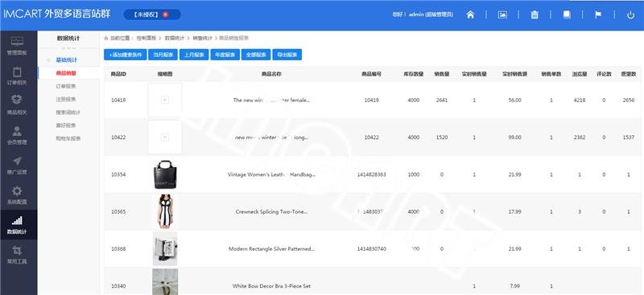The width and height of the screenshot is (644, 295).
Task: Click the 评论数 column header
Action: point(604,74)
